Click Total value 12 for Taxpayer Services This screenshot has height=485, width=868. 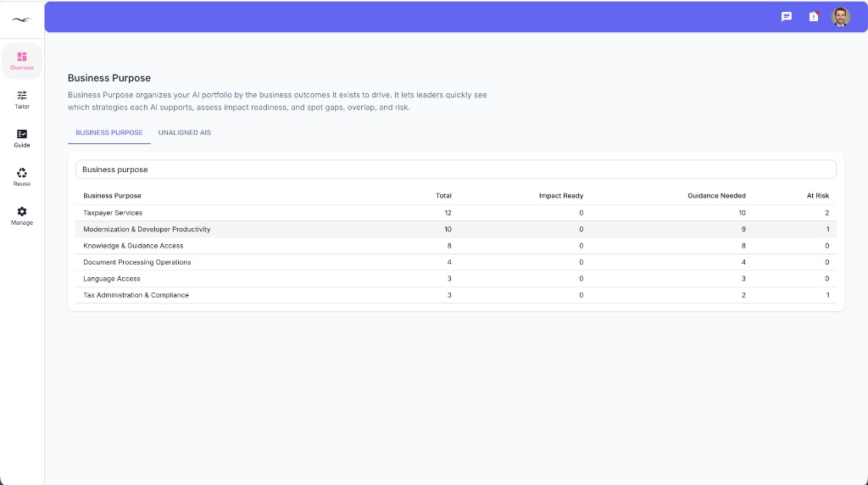click(x=448, y=213)
